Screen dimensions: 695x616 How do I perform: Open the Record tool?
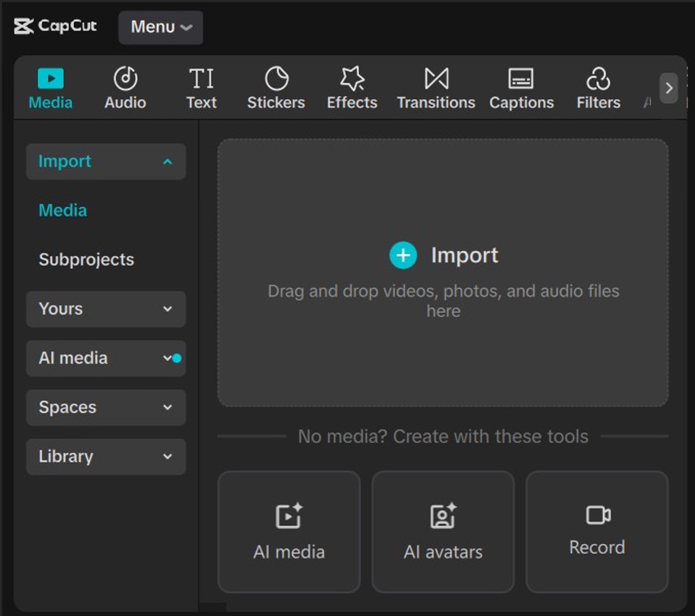coord(597,531)
